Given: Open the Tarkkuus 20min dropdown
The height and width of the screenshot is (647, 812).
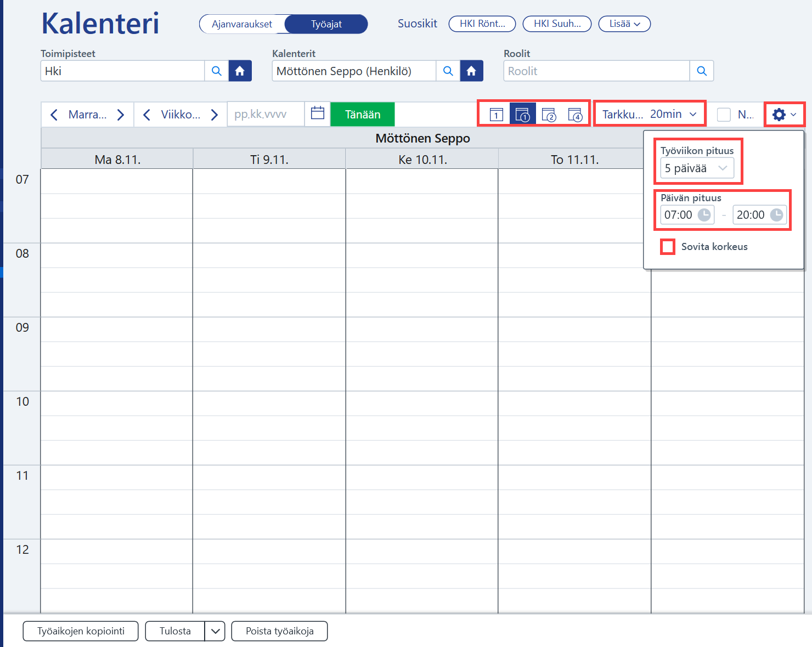Looking at the screenshot, I should coord(650,114).
